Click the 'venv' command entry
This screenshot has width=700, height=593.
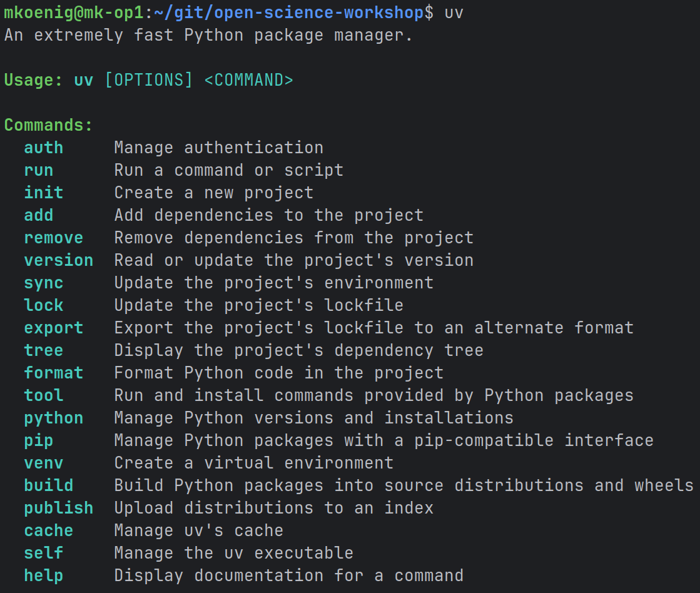tap(44, 463)
